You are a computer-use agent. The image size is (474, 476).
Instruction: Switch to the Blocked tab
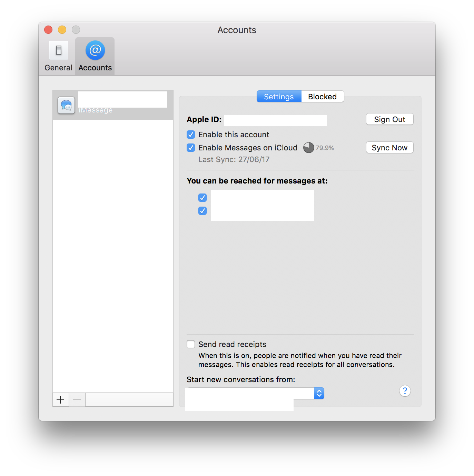pos(322,97)
